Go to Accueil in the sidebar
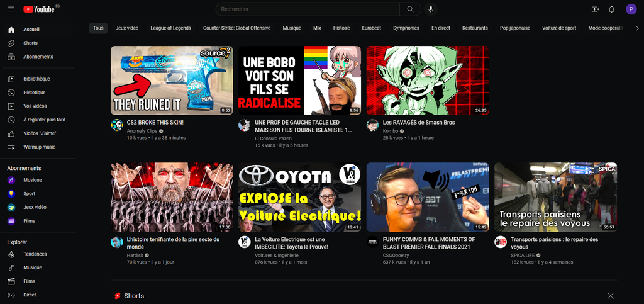The height and width of the screenshot is (304, 644). [38, 30]
